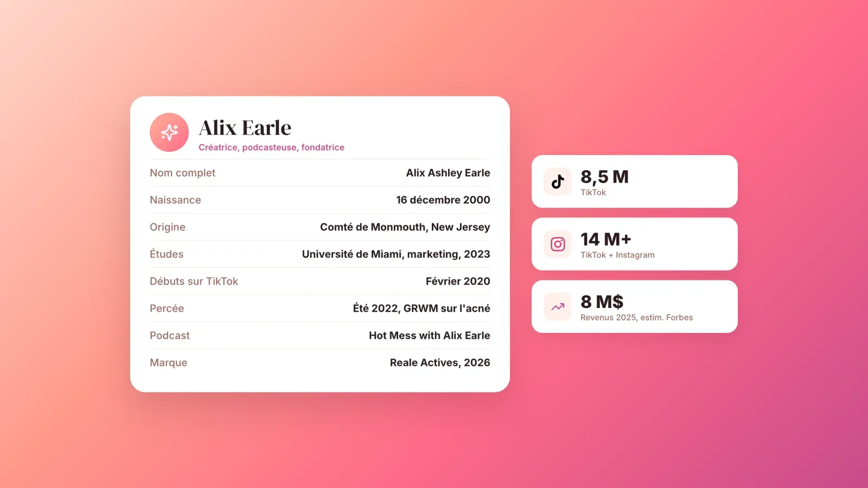The height and width of the screenshot is (488, 868).
Task: Click the TikTok logo icon
Action: pyautogui.click(x=558, y=182)
